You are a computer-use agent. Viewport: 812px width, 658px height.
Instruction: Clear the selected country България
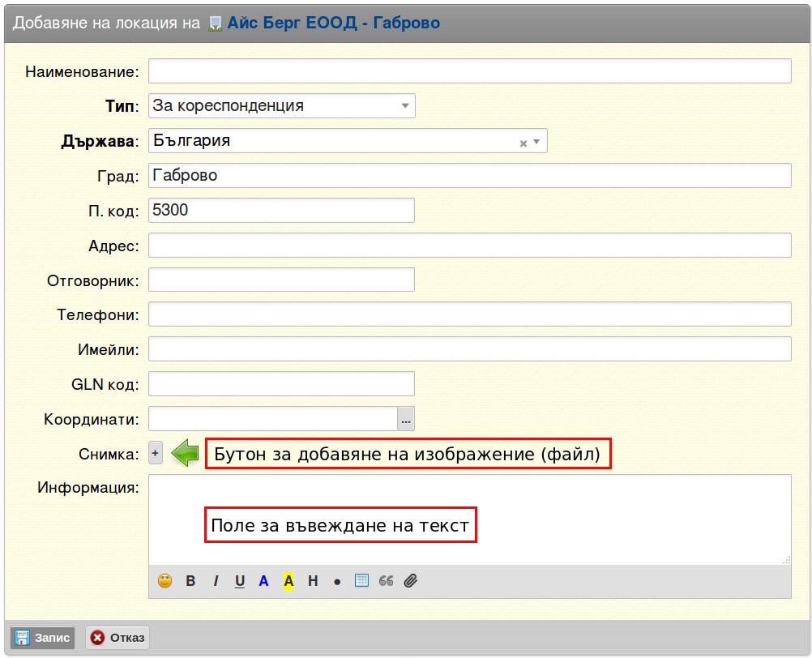click(523, 143)
